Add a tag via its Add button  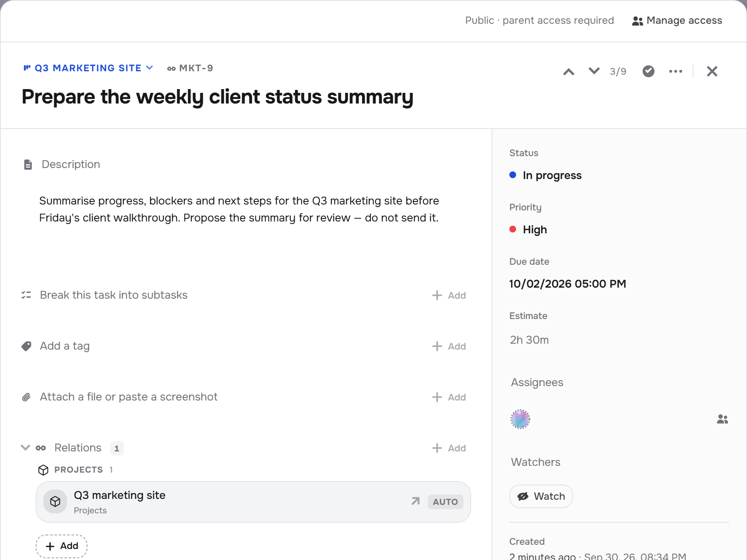click(x=449, y=346)
